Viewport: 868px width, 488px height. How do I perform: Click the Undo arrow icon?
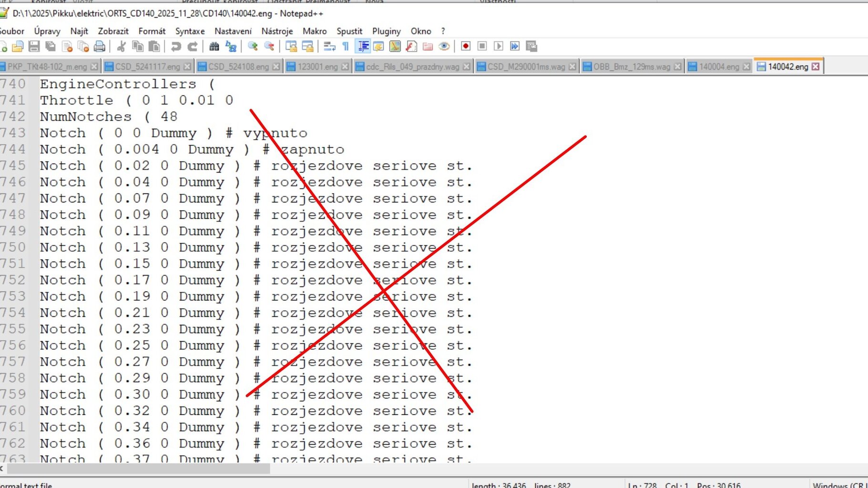click(176, 46)
